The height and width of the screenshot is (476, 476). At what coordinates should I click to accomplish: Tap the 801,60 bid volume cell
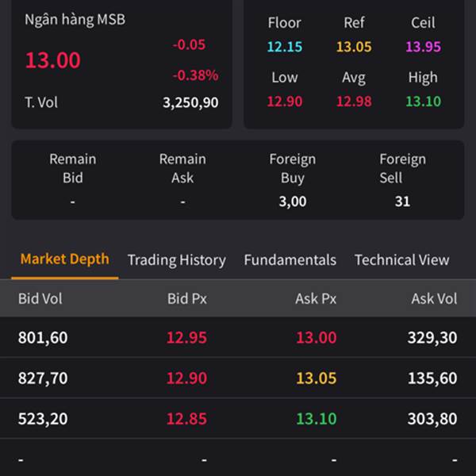point(43,338)
